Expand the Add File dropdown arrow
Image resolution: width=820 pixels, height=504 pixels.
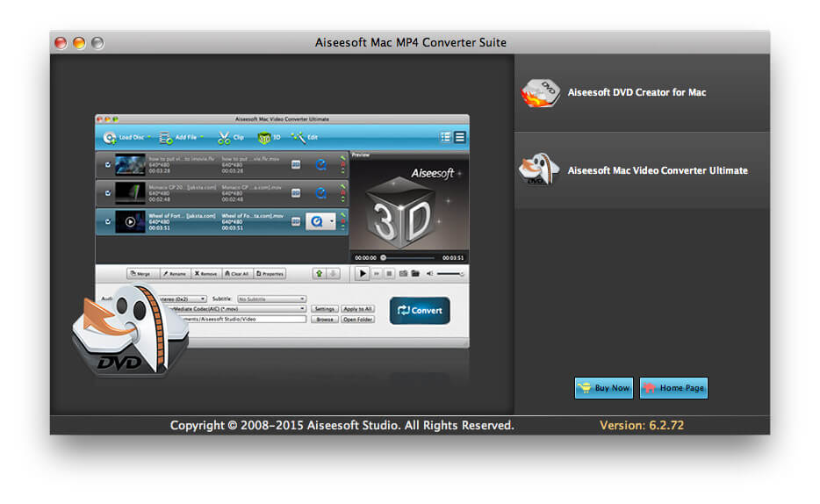pos(202,137)
